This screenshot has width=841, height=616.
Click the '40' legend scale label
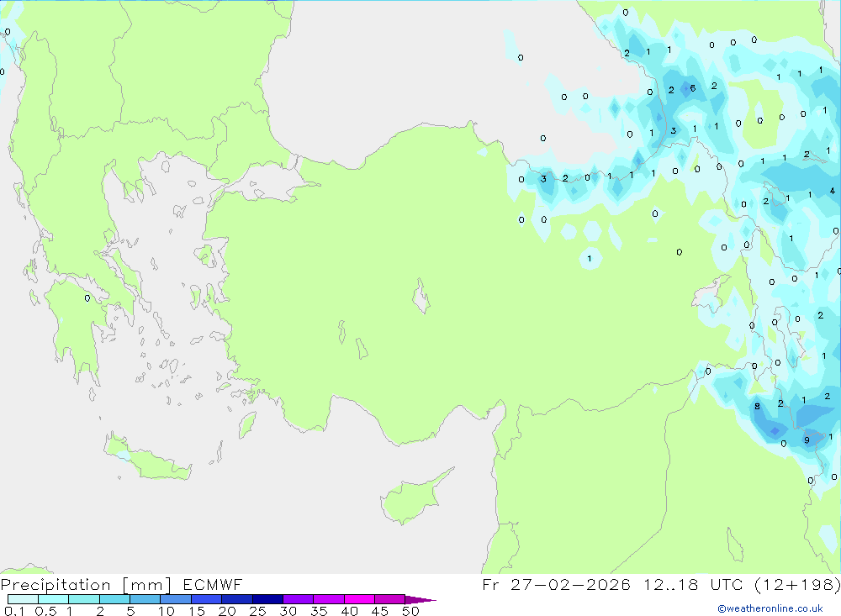[350, 611]
